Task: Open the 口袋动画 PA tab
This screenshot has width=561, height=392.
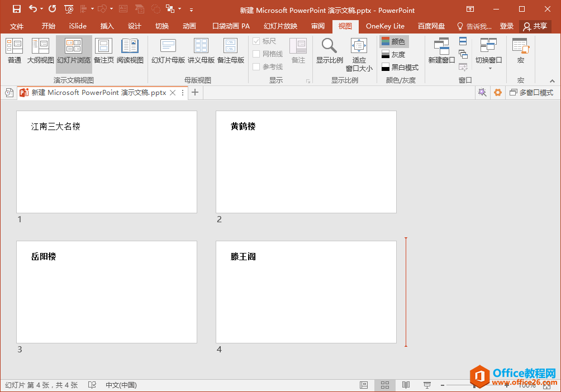Action: click(231, 26)
